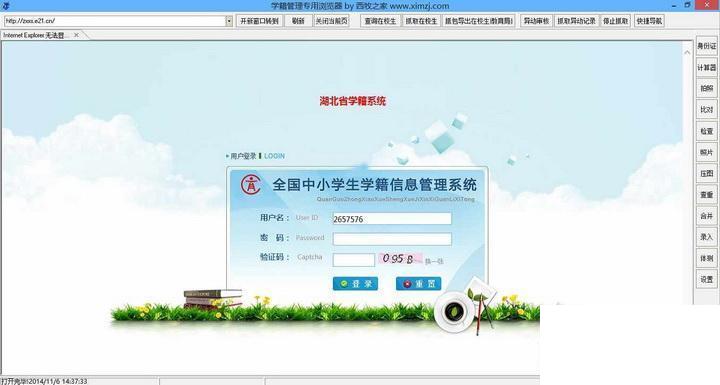Click the red system logo icon
The width and height of the screenshot is (720, 385).
tap(251, 185)
